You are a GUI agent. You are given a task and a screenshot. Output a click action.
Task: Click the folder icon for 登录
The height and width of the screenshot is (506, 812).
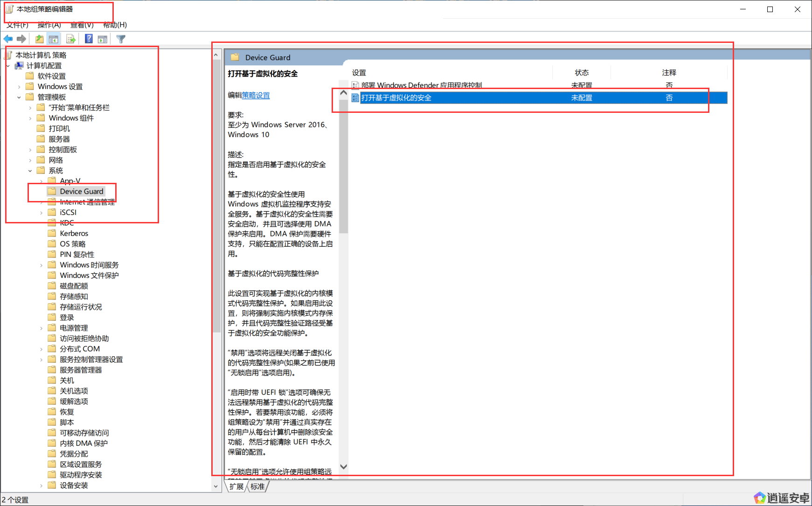point(52,317)
